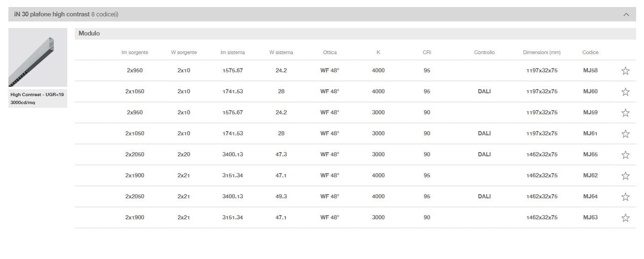Toggle the star next to MJ61
Screen dimensions: 644x259
pyautogui.click(x=625, y=134)
